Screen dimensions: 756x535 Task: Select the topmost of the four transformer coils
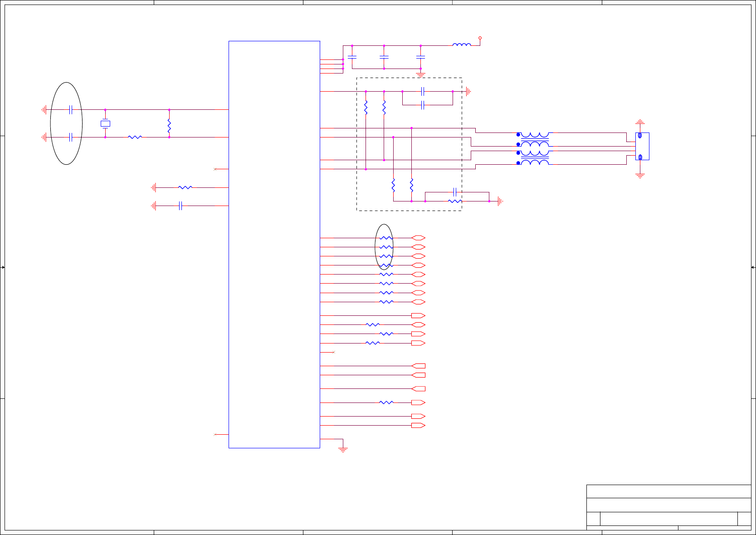click(535, 135)
